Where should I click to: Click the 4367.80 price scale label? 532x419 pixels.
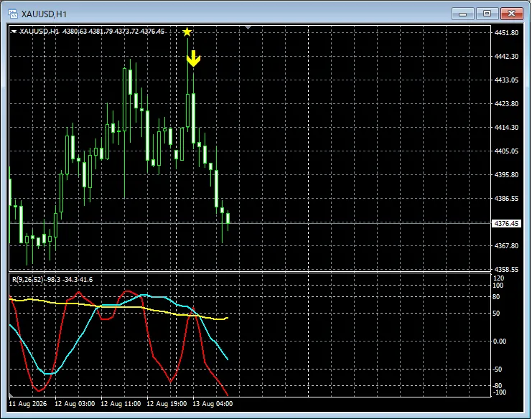(x=506, y=246)
